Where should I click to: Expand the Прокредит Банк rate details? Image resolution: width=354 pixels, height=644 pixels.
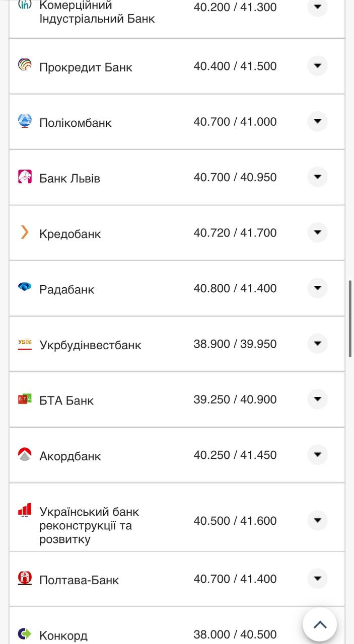[x=317, y=66]
